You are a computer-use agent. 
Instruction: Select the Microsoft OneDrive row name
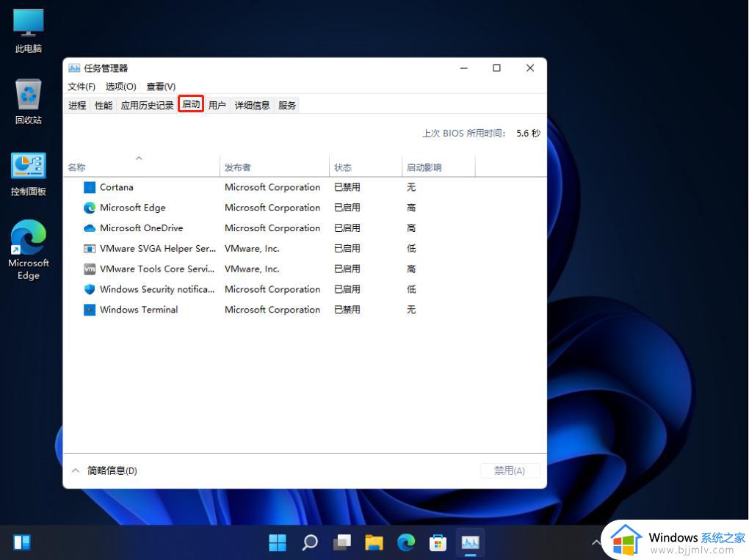(142, 228)
